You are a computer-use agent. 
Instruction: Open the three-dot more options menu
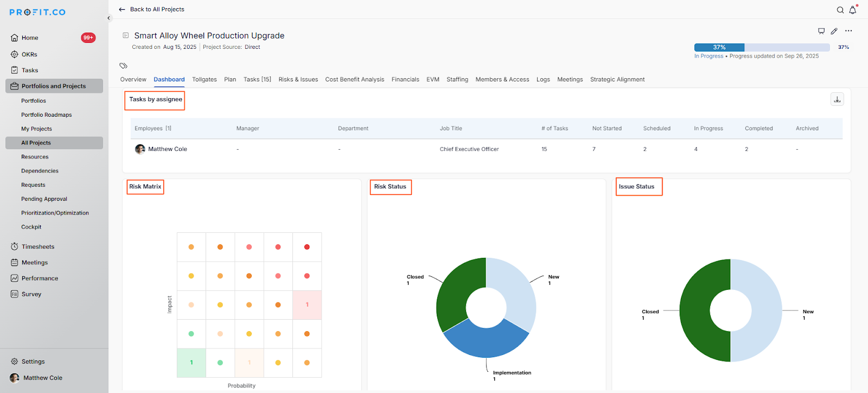point(848,31)
